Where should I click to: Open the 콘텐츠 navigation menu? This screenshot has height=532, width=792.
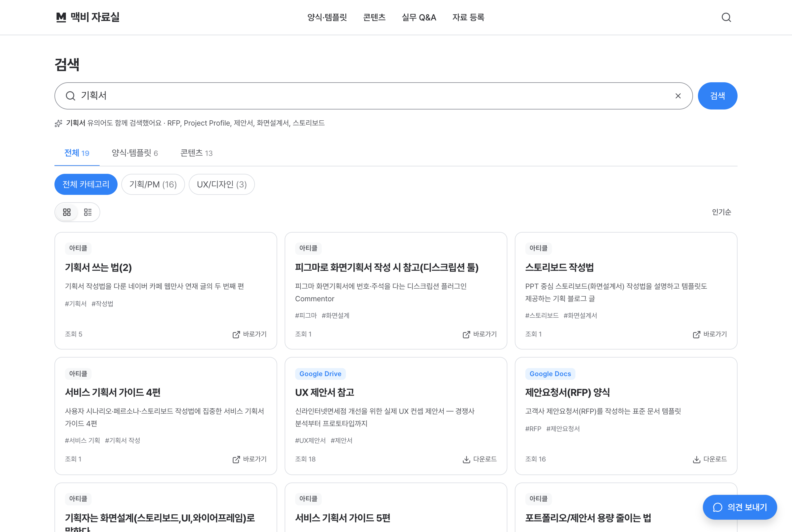click(x=374, y=17)
